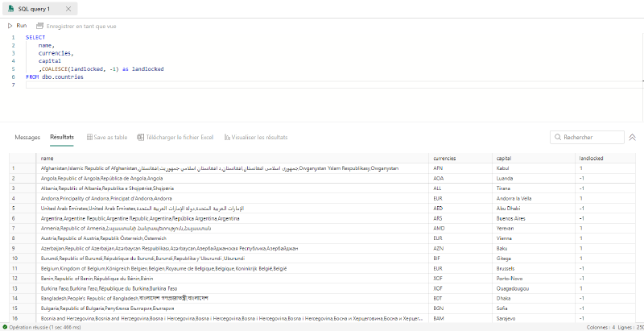644x331 pixels.
Task: Select the AZN currency cell
Action: coord(461,249)
